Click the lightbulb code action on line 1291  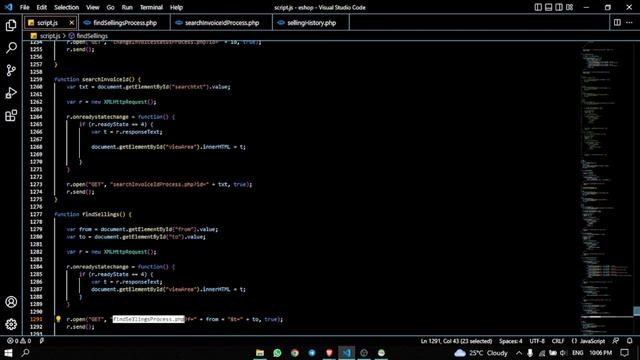pyautogui.click(x=58, y=319)
